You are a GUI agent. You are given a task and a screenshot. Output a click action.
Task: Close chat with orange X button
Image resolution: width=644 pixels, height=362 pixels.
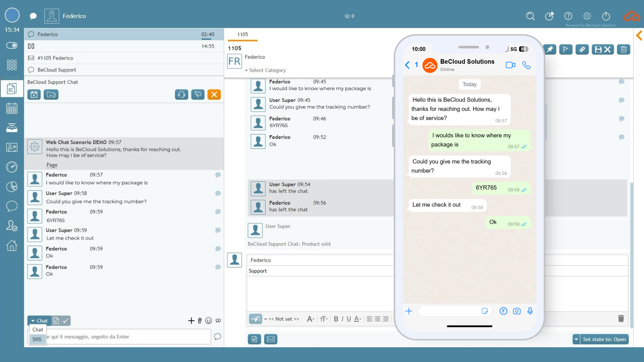[x=214, y=95]
